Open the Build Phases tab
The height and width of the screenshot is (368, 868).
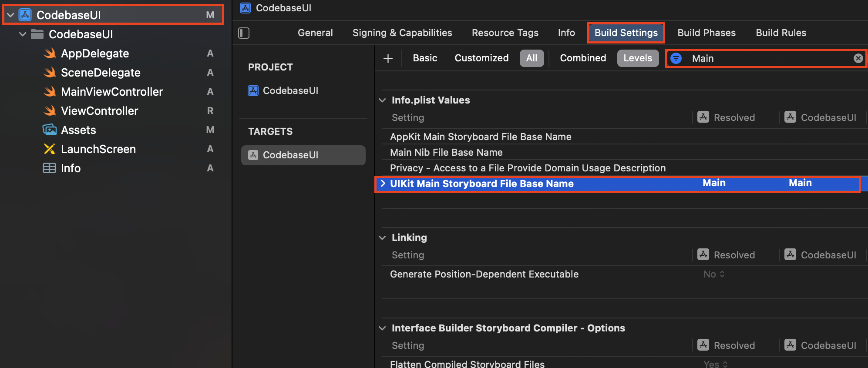707,33
